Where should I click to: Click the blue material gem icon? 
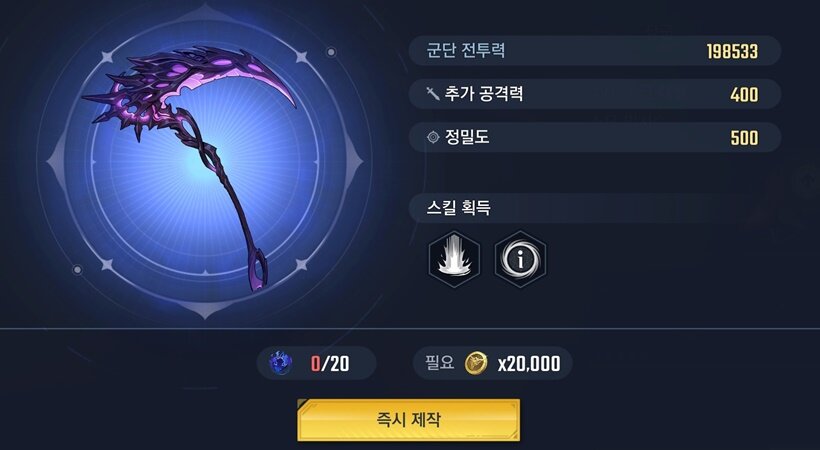tap(280, 363)
